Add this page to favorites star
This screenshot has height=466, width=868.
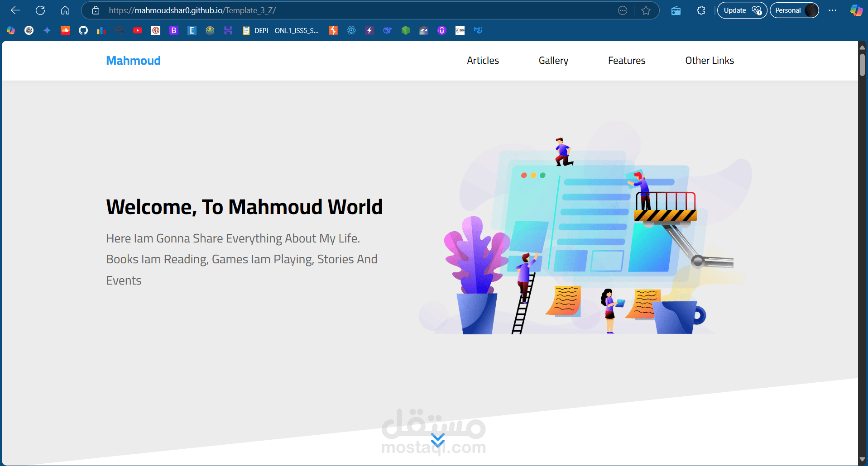coord(646,10)
